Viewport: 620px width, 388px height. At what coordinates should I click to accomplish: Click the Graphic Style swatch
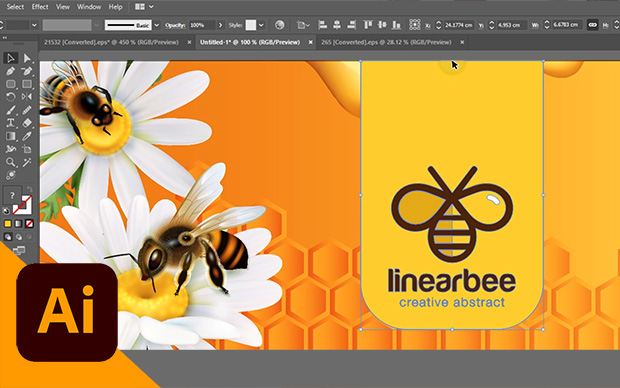[x=251, y=25]
